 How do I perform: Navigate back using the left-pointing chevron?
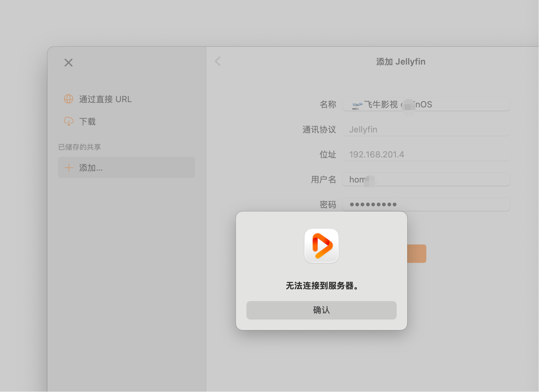tap(217, 61)
